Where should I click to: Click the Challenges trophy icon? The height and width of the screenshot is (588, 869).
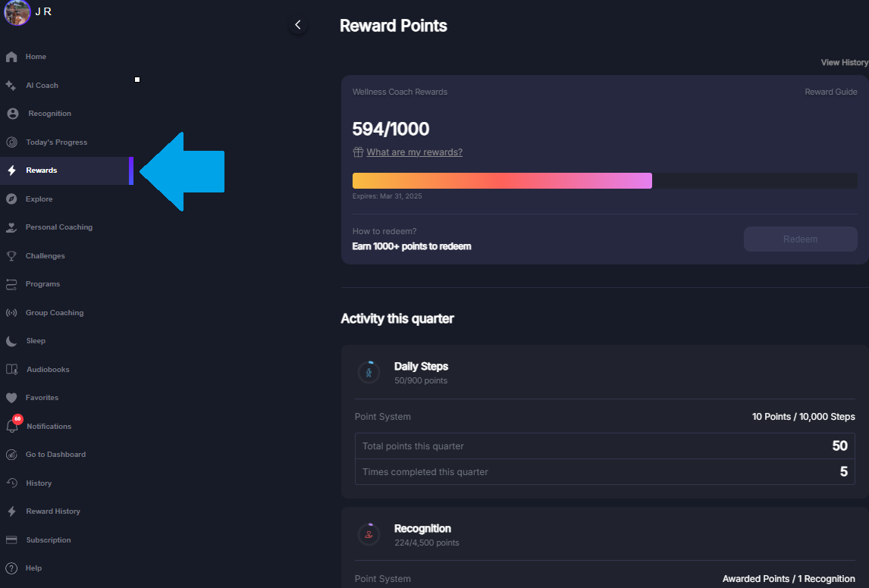pyautogui.click(x=11, y=255)
